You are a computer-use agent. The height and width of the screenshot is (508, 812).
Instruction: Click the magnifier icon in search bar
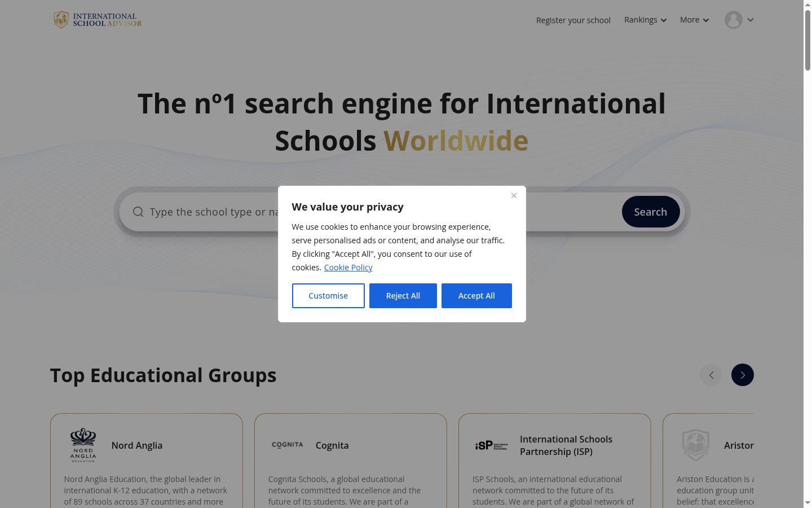[138, 212]
